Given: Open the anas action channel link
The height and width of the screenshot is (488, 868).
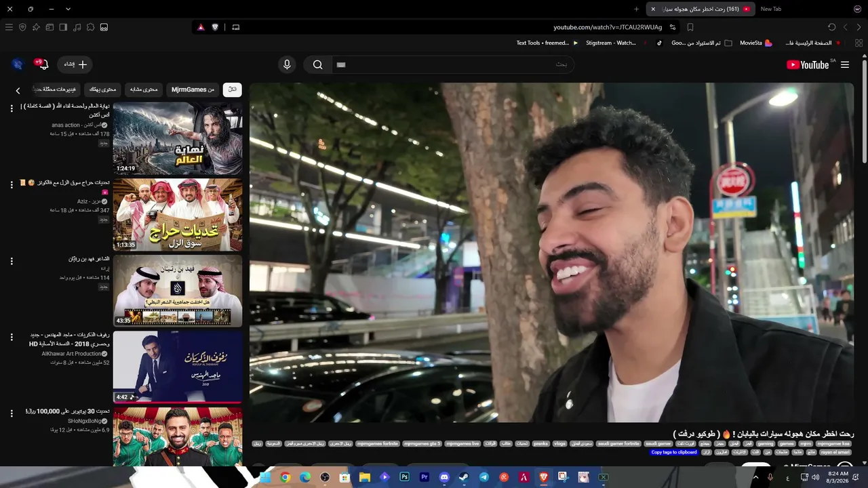Looking at the screenshot, I should tap(76, 125).
